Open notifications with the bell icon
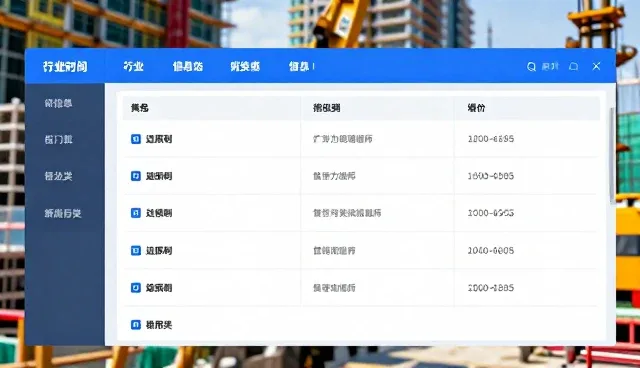 pos(573,66)
